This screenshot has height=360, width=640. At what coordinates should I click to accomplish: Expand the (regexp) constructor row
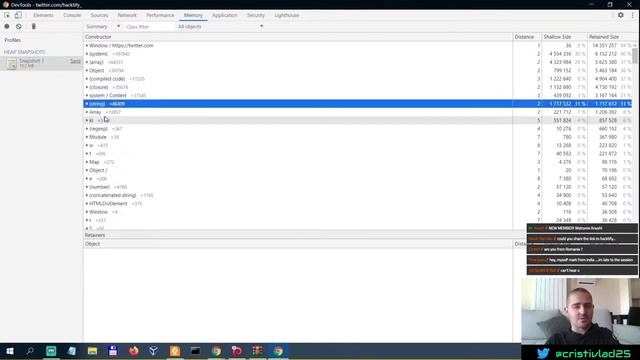click(87, 129)
